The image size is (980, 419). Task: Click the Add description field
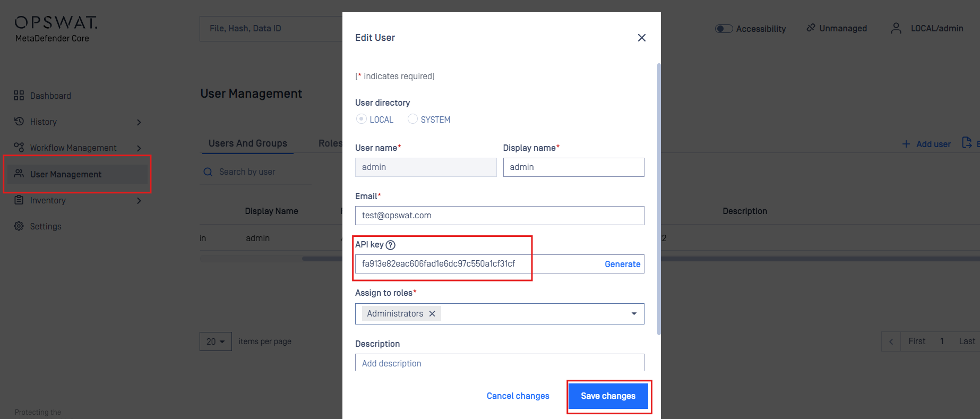pos(500,363)
